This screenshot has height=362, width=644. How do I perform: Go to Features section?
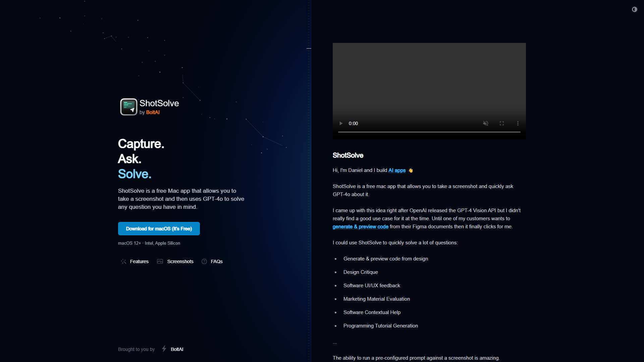(139, 261)
